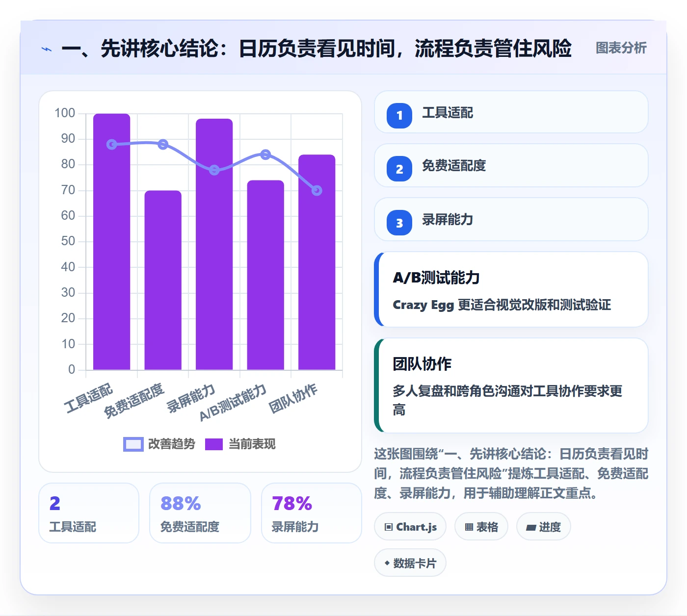687x616 pixels.
Task: Click the 2 工具适配 stat card
Action: pos(89,513)
